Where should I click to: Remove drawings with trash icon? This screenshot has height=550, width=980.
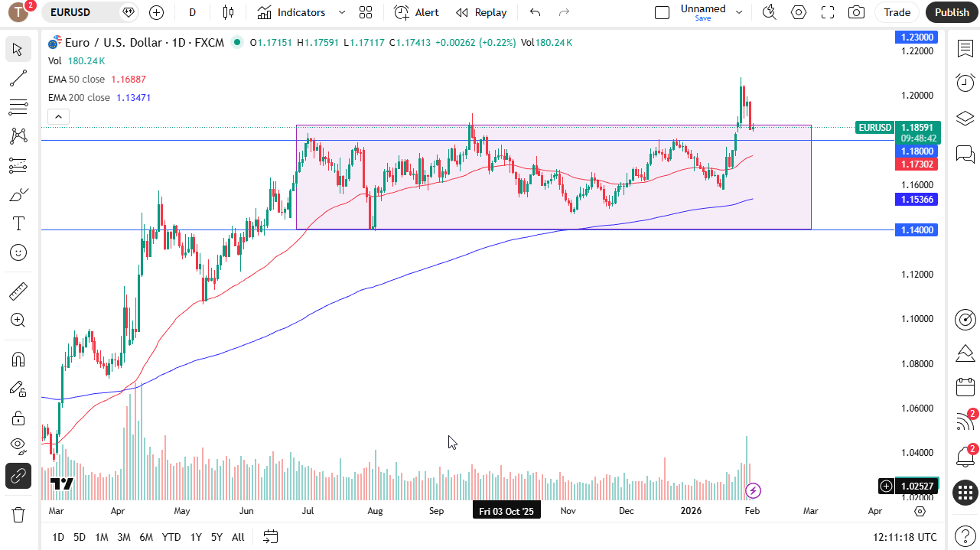pyautogui.click(x=18, y=515)
